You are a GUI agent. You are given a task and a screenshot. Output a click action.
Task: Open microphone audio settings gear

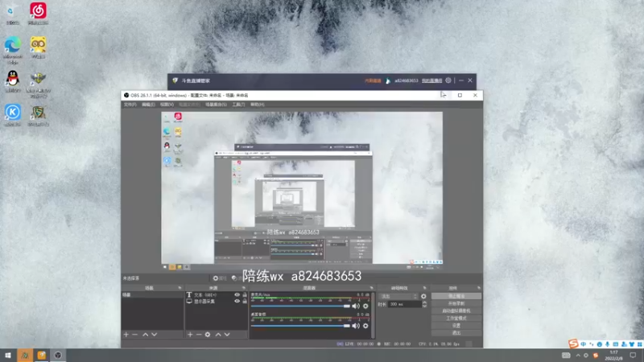pyautogui.click(x=365, y=306)
